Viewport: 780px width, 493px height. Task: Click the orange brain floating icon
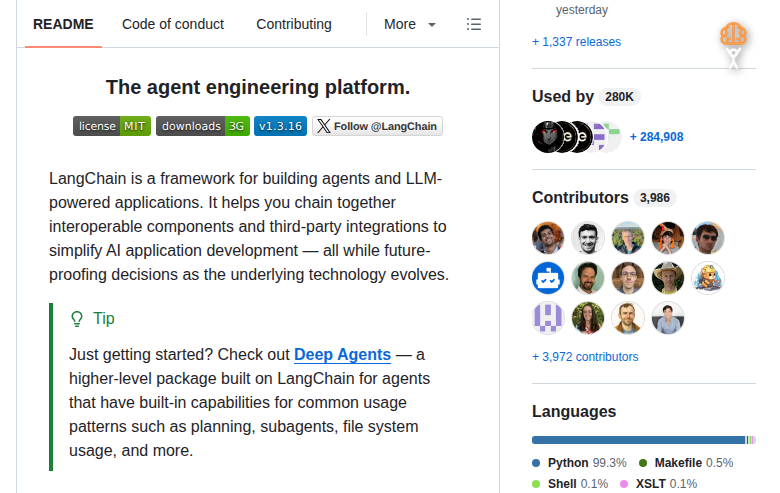[x=733, y=35]
